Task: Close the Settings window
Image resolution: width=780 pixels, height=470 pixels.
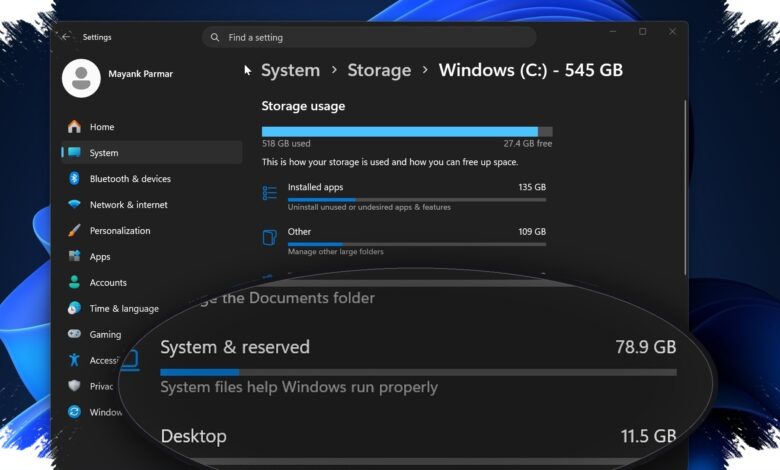Action: 672,31
